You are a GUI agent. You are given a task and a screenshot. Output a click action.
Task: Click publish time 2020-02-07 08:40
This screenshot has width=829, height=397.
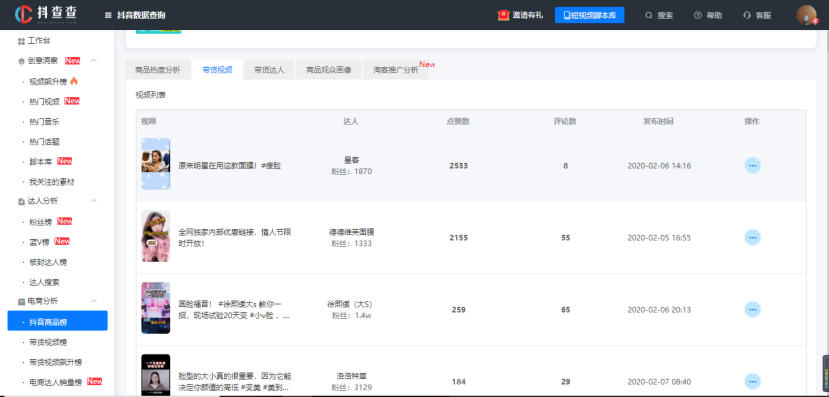[x=659, y=381]
